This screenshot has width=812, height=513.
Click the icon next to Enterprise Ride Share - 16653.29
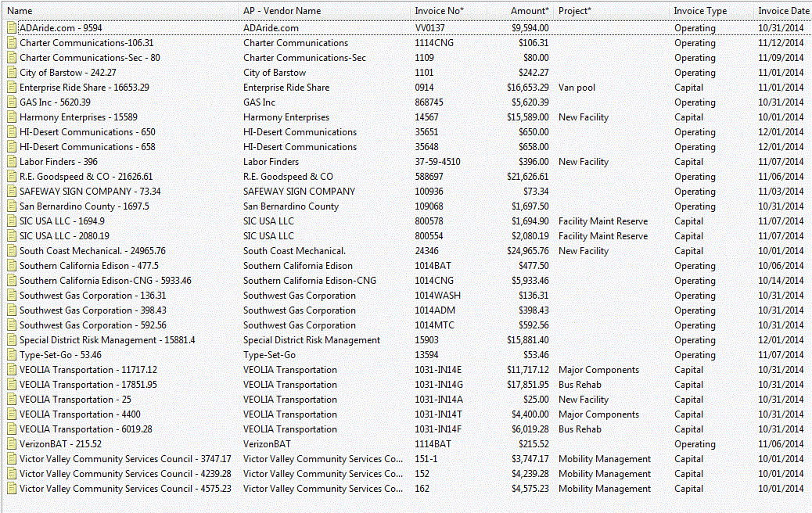[x=12, y=88]
